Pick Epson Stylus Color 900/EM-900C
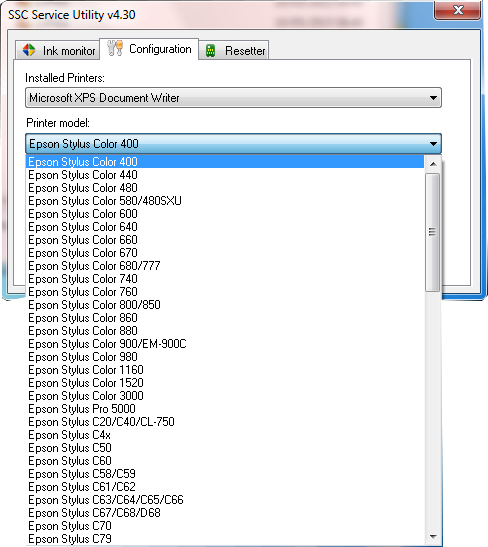The width and height of the screenshot is (488, 547). tap(225, 344)
